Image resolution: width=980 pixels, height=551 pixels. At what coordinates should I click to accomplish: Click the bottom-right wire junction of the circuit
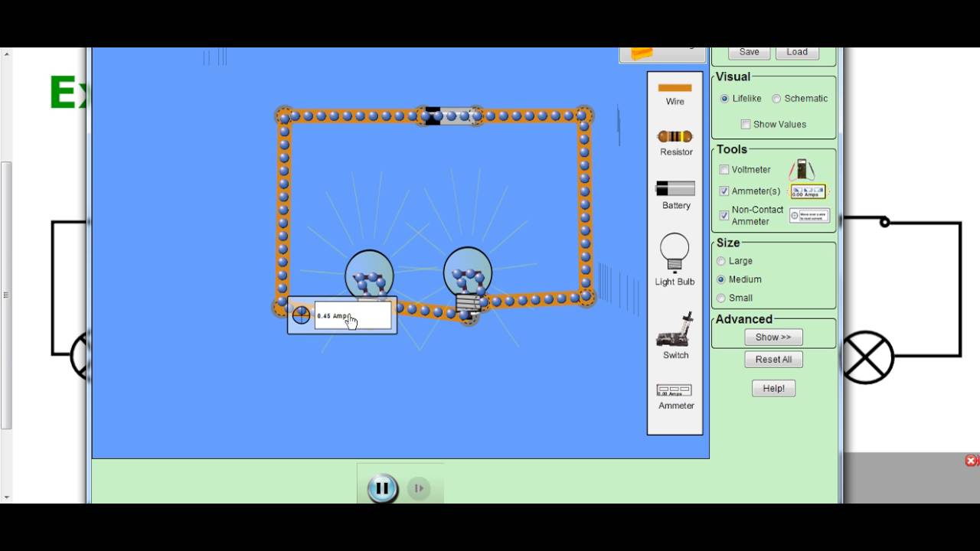click(x=586, y=296)
